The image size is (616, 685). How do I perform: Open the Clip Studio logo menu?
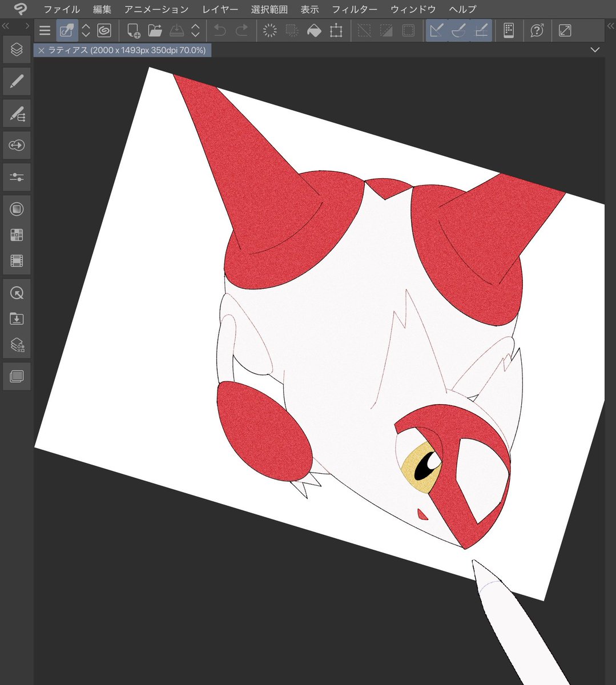(x=21, y=9)
